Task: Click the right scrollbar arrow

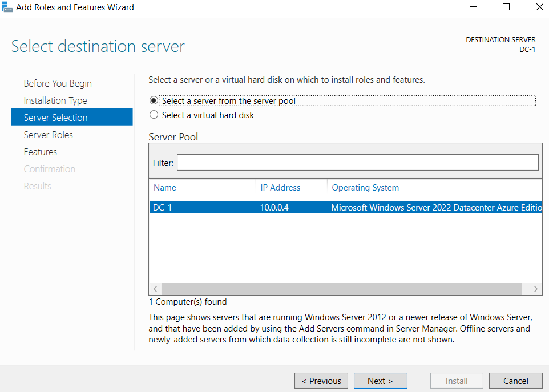Action: point(535,289)
